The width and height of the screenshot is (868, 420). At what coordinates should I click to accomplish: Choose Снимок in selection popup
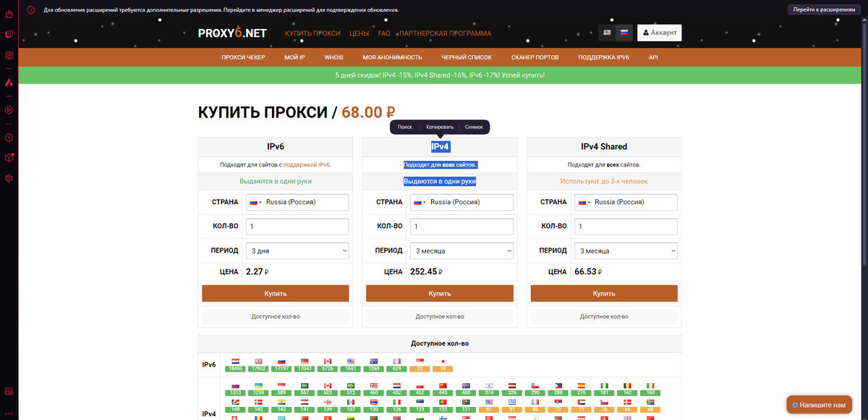click(474, 127)
